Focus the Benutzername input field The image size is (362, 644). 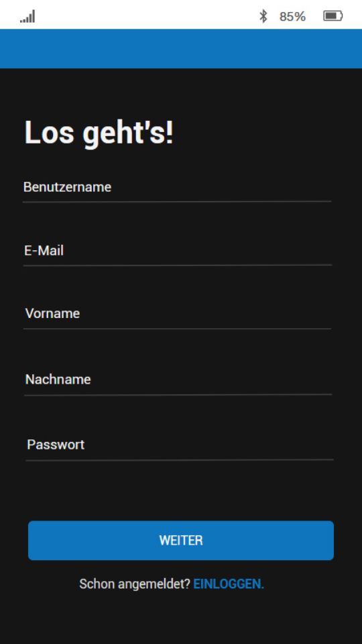coord(177,187)
